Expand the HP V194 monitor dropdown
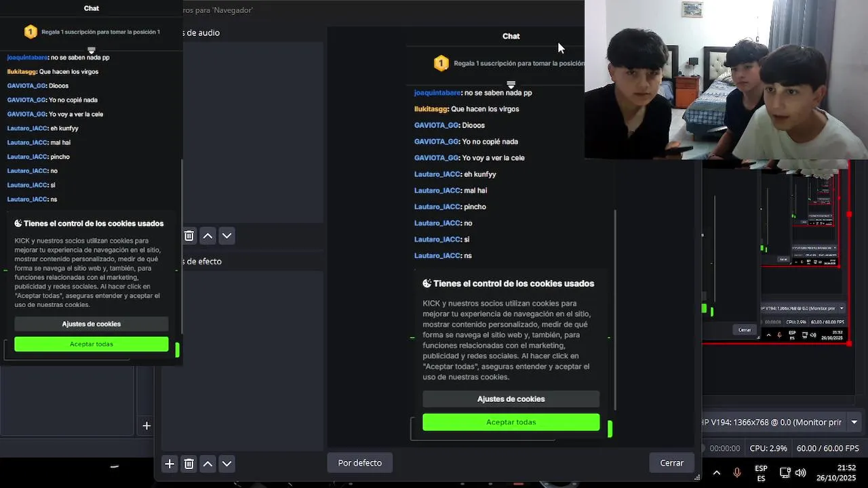The height and width of the screenshot is (488, 868). pyautogui.click(x=854, y=422)
